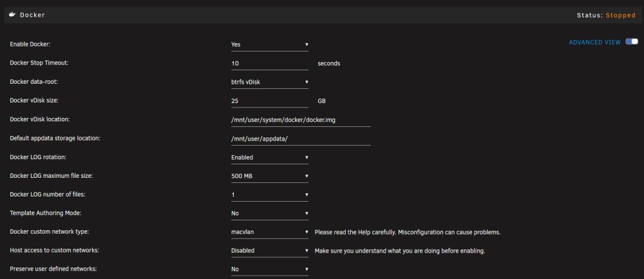The height and width of the screenshot is (279, 644).
Task: Click 'Host access to custom networks:' label
Action: click(x=54, y=250)
